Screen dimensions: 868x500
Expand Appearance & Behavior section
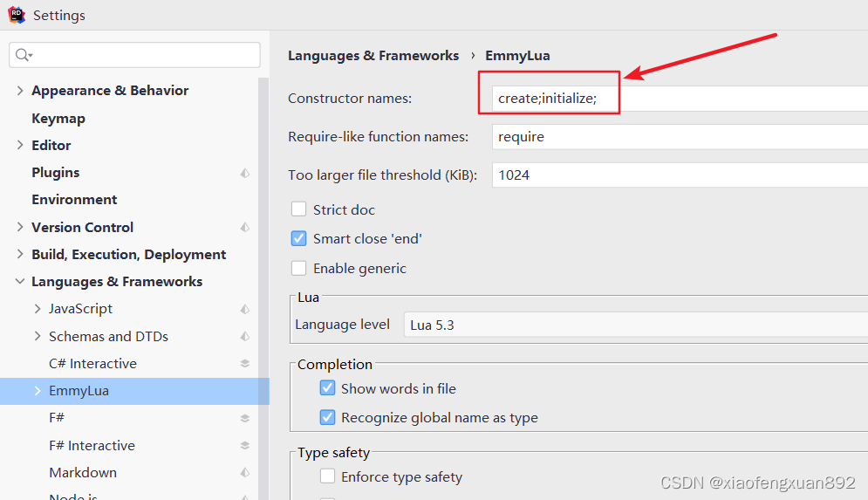click(x=20, y=90)
